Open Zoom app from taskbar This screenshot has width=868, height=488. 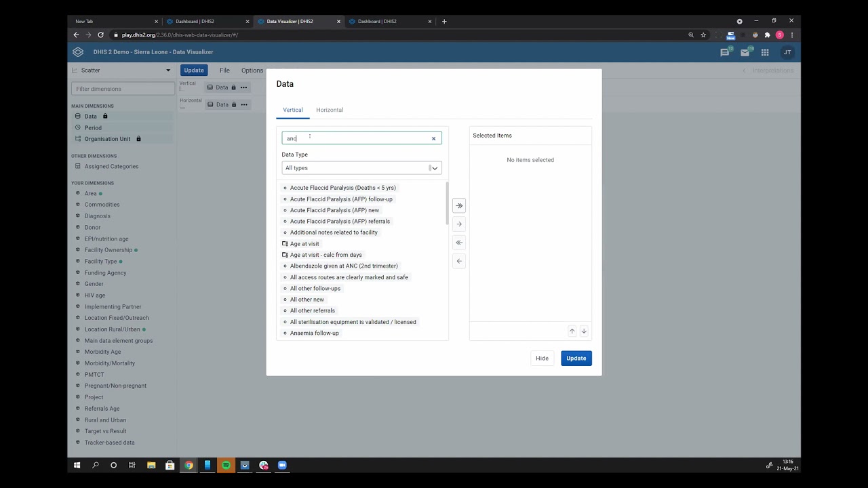(x=282, y=465)
